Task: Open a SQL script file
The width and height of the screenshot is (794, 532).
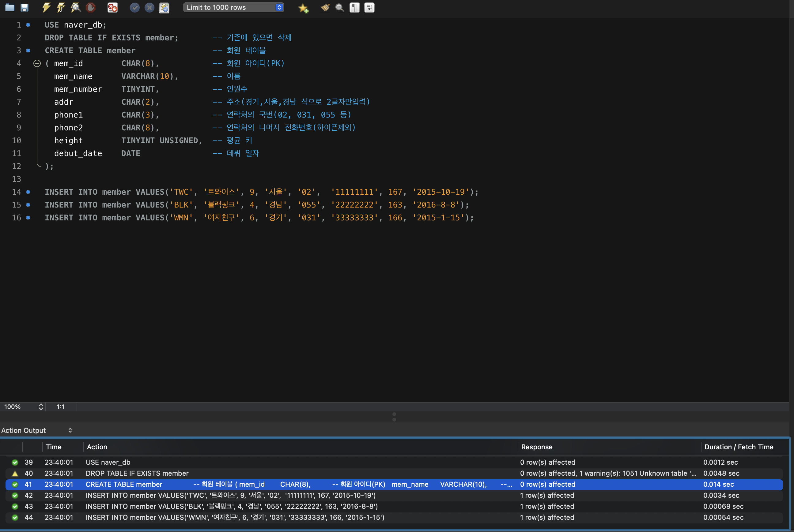Action: (9, 7)
